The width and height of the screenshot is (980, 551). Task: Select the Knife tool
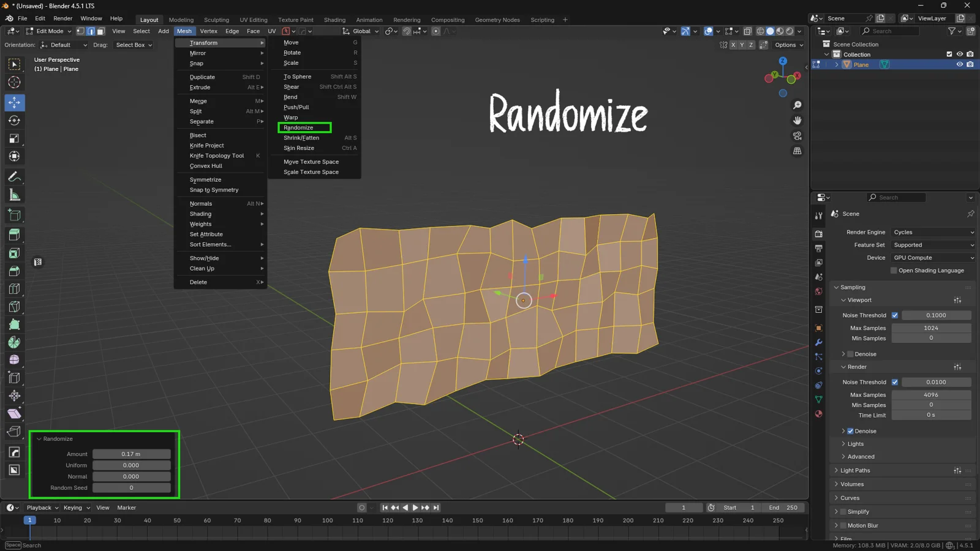click(14, 306)
